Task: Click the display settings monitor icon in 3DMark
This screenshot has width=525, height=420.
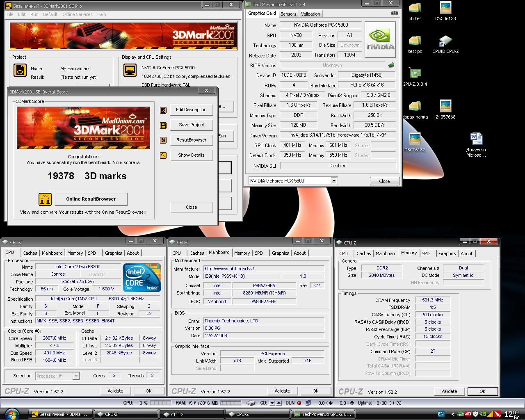Action: [x=130, y=70]
